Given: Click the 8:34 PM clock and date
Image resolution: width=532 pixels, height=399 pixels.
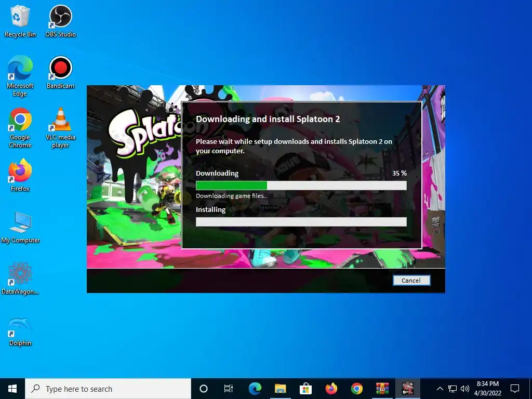Looking at the screenshot, I should (487, 389).
